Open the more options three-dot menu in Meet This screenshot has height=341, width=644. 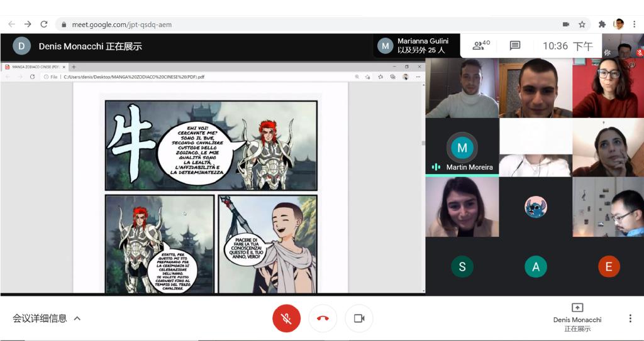[630, 318]
